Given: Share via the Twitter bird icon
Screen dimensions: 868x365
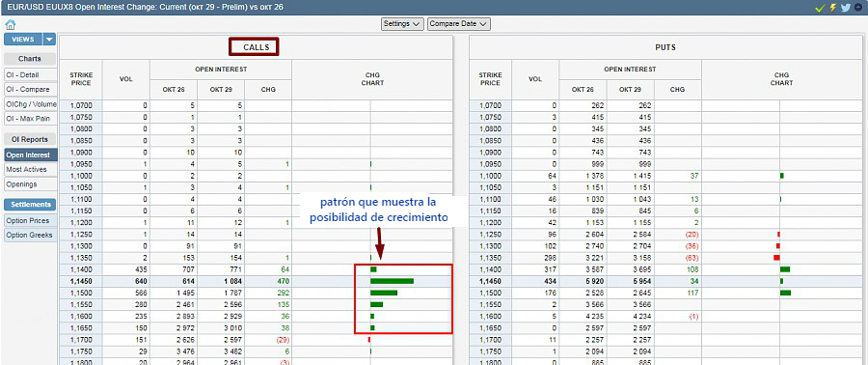Looking at the screenshot, I should point(845,7).
